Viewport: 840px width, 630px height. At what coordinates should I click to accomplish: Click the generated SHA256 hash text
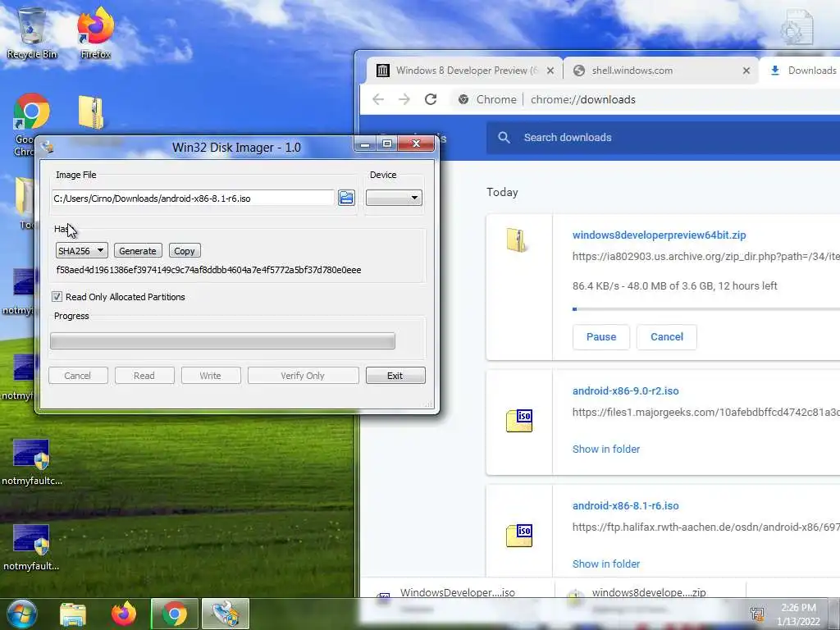pyautogui.click(x=208, y=270)
